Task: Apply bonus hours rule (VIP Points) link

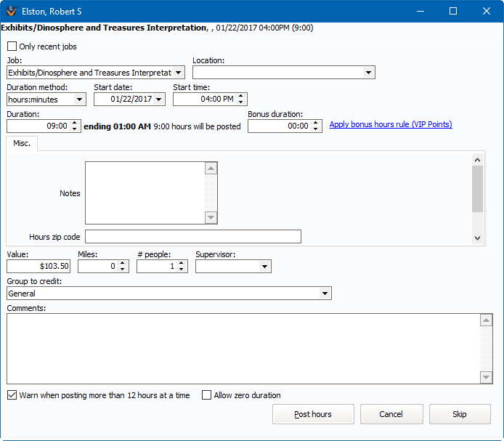Action: pyautogui.click(x=391, y=124)
